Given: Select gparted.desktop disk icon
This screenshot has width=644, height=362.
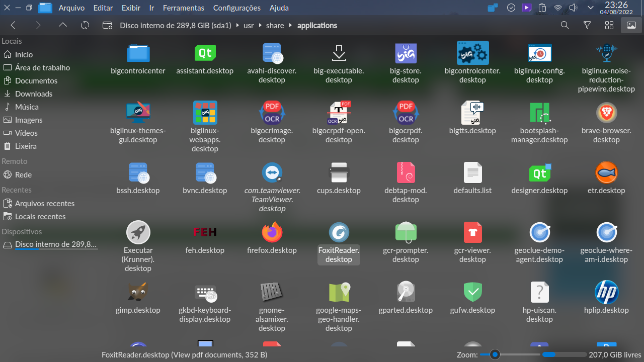Looking at the screenshot, I should [406, 292].
